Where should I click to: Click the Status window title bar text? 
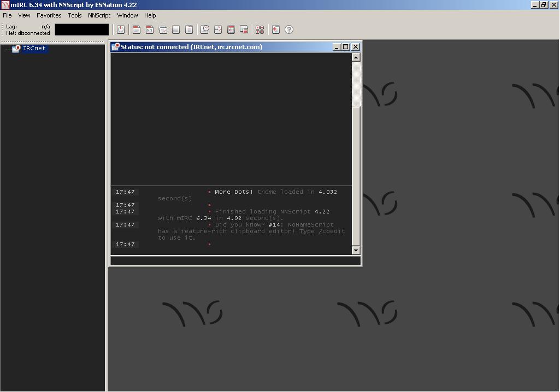(191, 47)
